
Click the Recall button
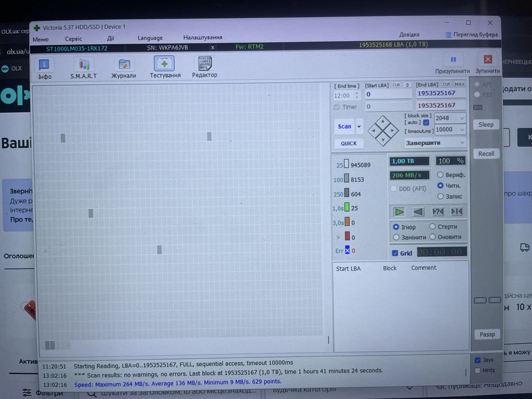(x=486, y=154)
